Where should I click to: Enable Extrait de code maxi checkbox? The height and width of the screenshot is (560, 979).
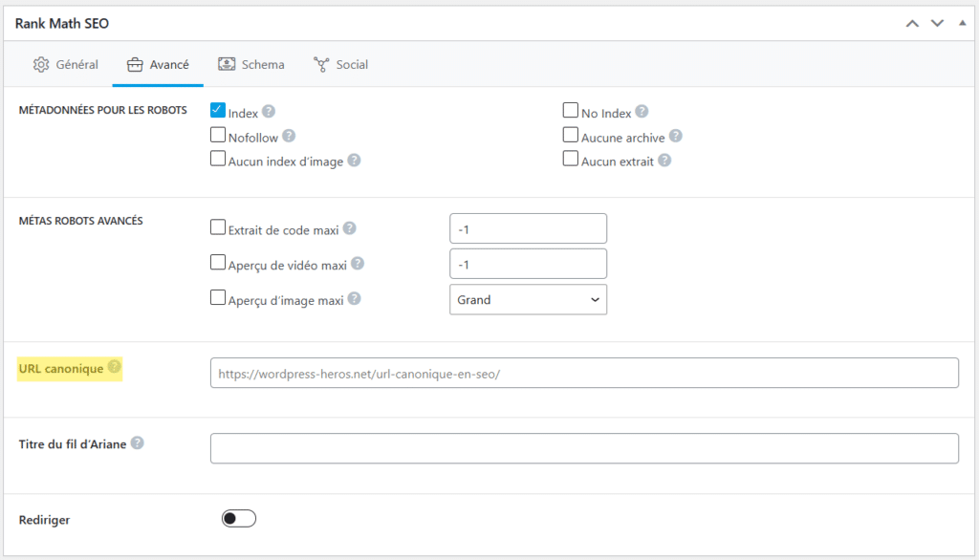pos(217,227)
